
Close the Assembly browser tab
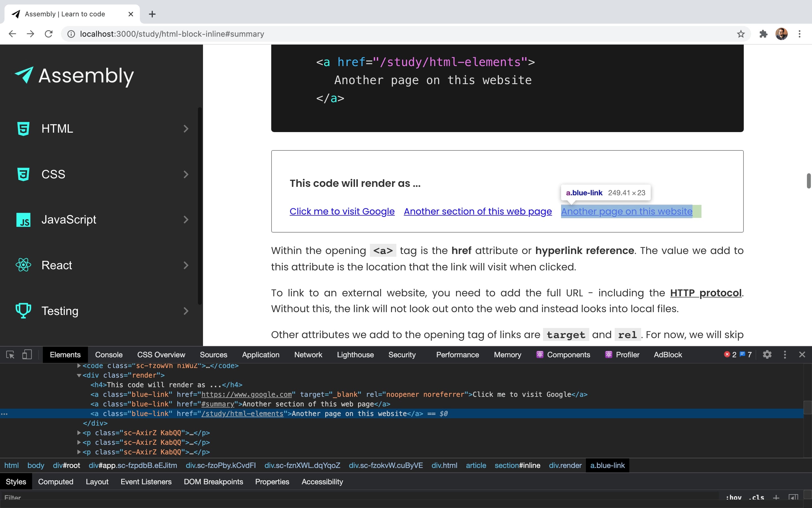pyautogui.click(x=131, y=14)
